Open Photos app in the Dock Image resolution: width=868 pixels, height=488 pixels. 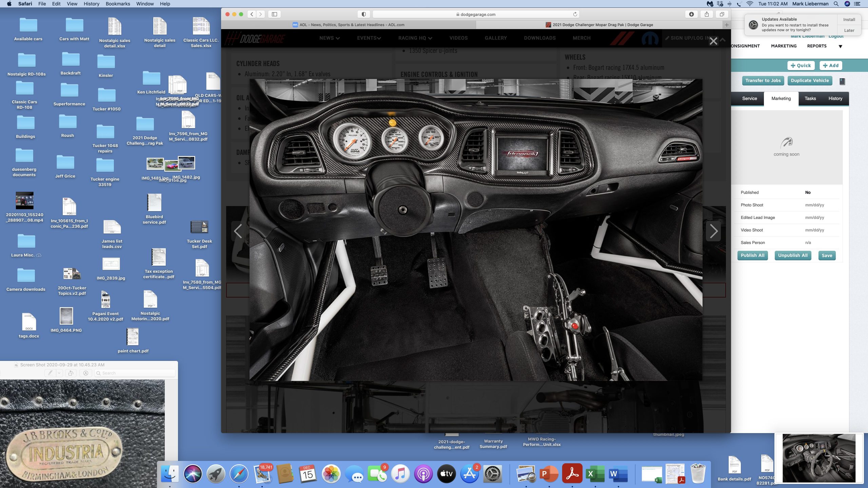point(331,474)
